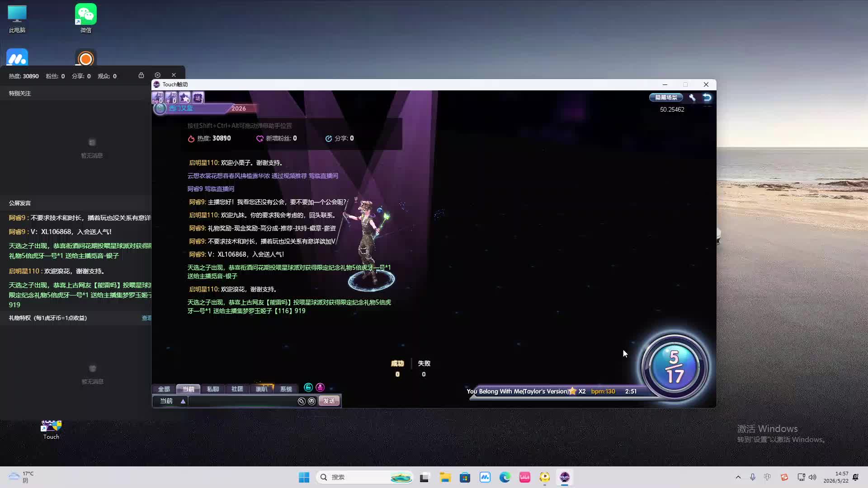Open Microsoft Edge from taskbar
868x488 pixels.
505,478
